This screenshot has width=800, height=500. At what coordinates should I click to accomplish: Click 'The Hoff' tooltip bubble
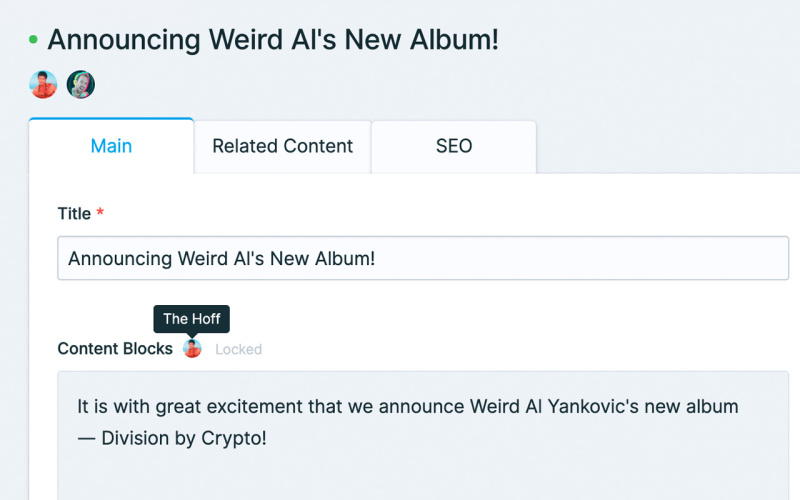coord(191,319)
